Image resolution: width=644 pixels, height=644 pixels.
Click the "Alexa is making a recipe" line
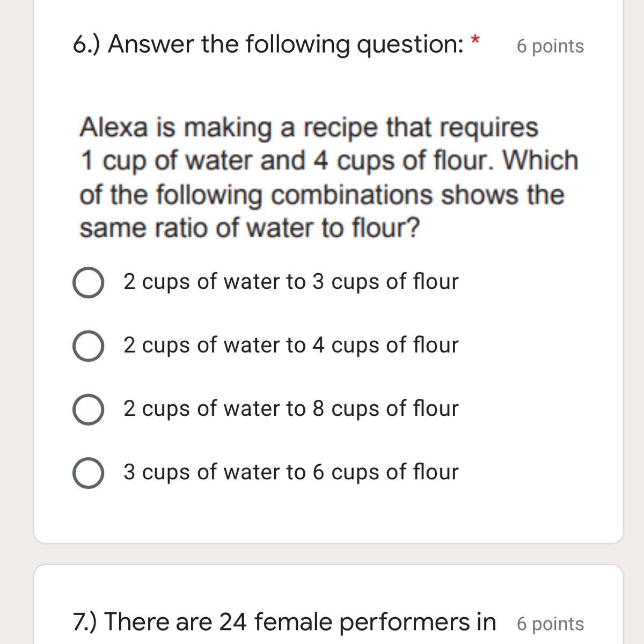coord(309,128)
